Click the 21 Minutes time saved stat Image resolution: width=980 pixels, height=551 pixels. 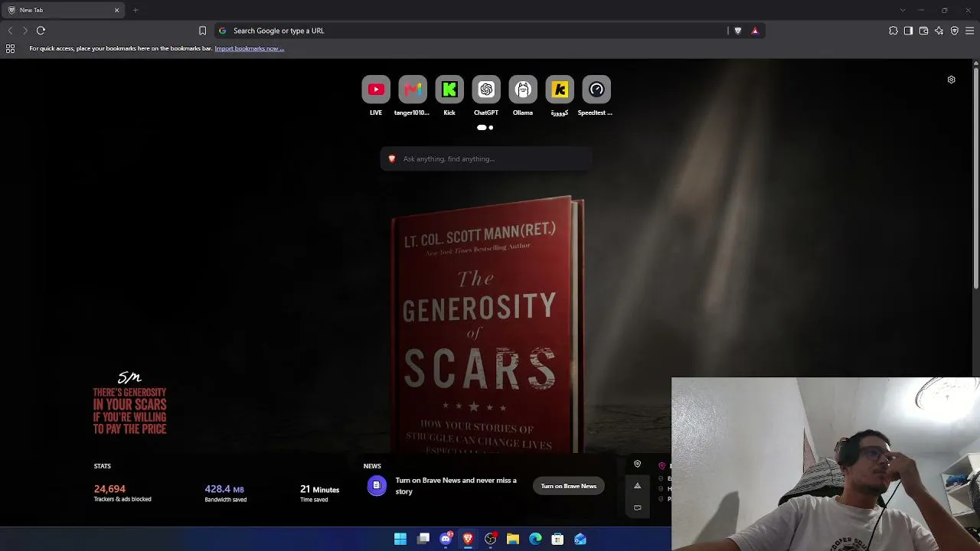point(319,493)
